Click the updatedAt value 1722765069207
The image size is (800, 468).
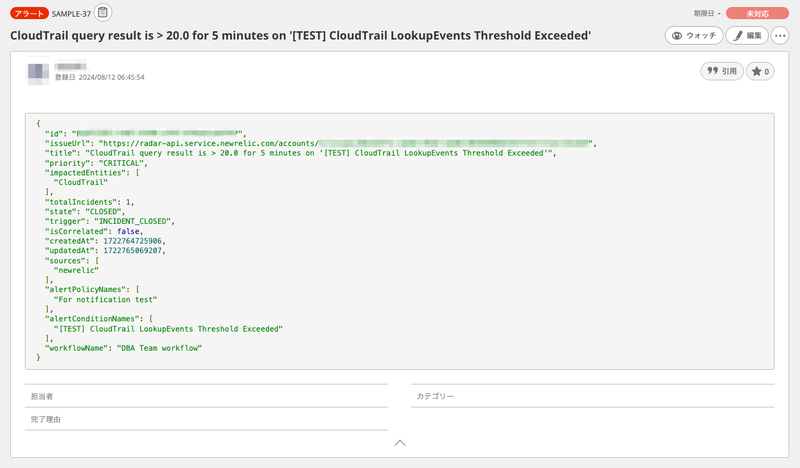pos(133,251)
